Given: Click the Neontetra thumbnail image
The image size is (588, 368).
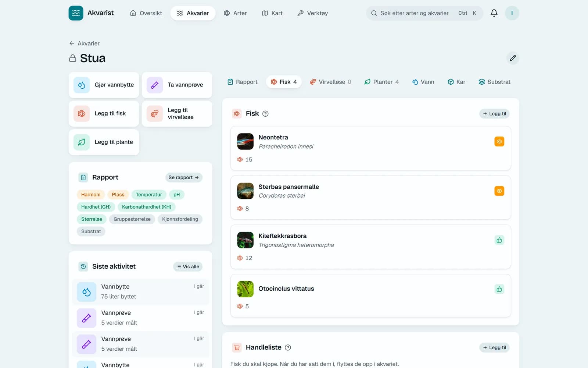Looking at the screenshot, I should (245, 141).
